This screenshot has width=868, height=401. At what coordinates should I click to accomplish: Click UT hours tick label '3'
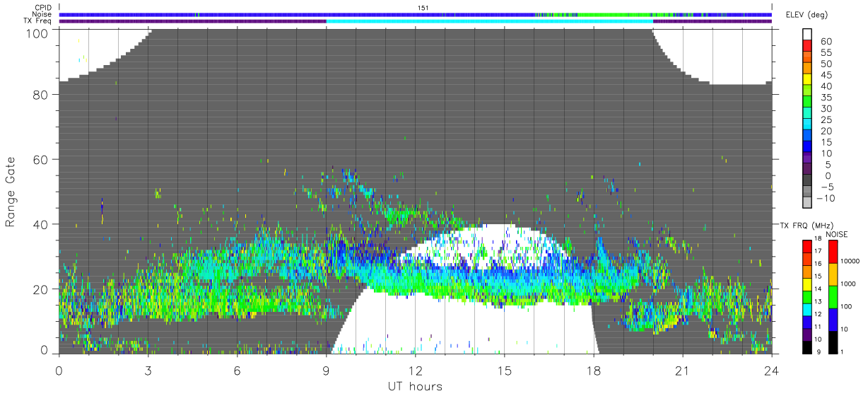click(148, 370)
